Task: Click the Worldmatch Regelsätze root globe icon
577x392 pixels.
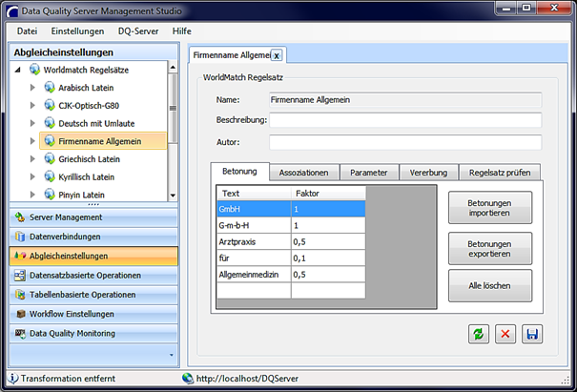Action: [34, 70]
